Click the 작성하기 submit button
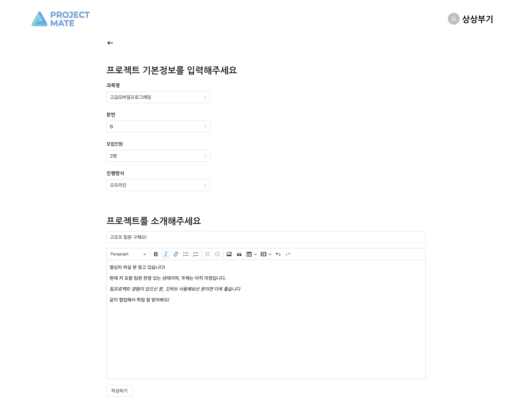 [x=119, y=391]
